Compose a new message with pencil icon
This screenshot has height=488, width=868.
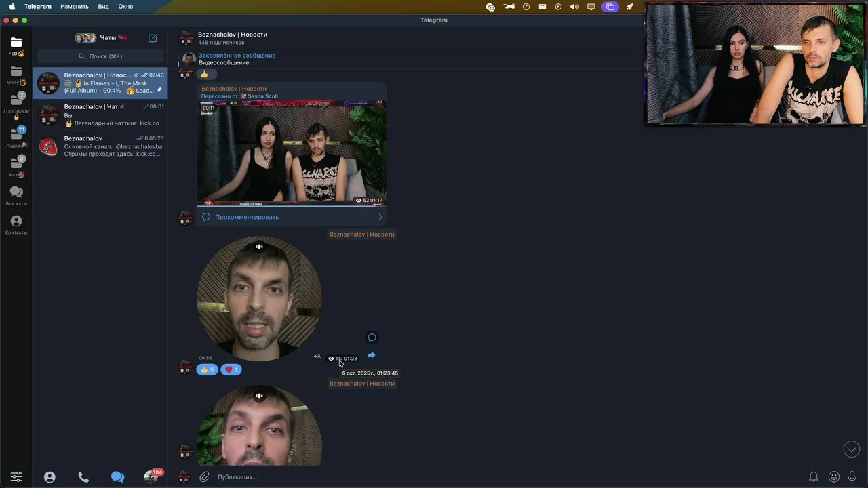(x=153, y=38)
